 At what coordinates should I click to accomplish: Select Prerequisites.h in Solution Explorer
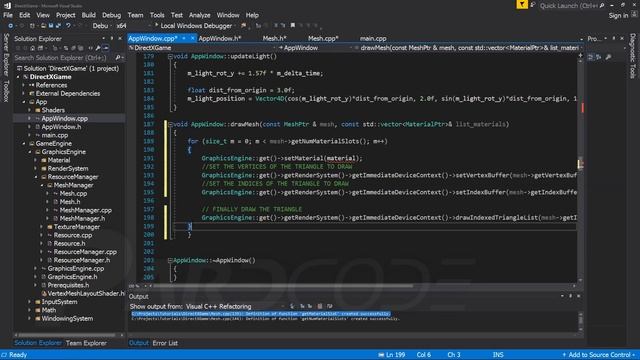(68, 285)
